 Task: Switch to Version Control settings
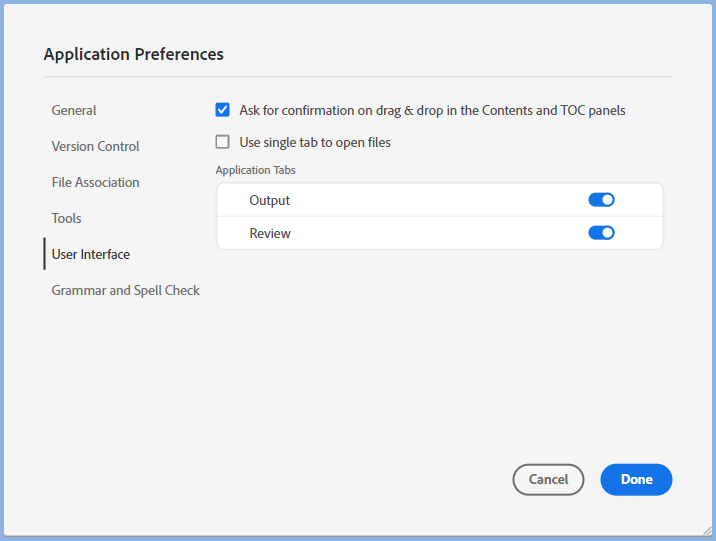click(96, 146)
